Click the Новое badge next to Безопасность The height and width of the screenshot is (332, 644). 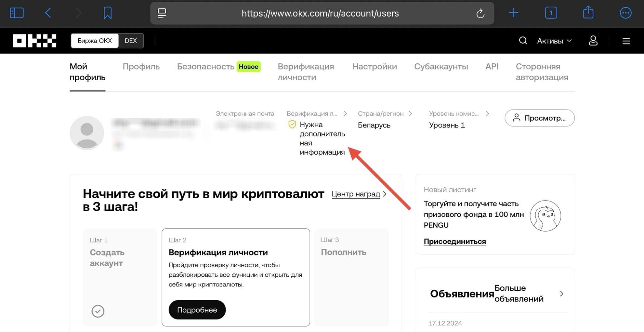tap(248, 67)
